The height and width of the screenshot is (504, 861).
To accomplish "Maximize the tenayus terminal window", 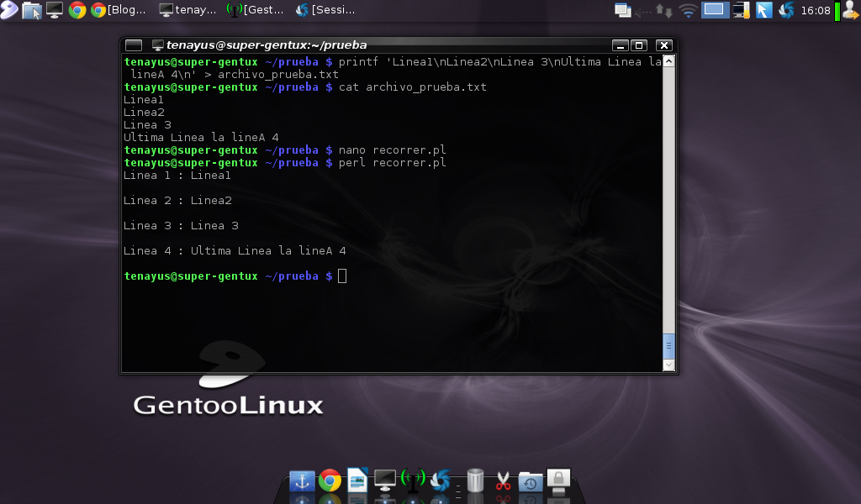I will point(639,45).
